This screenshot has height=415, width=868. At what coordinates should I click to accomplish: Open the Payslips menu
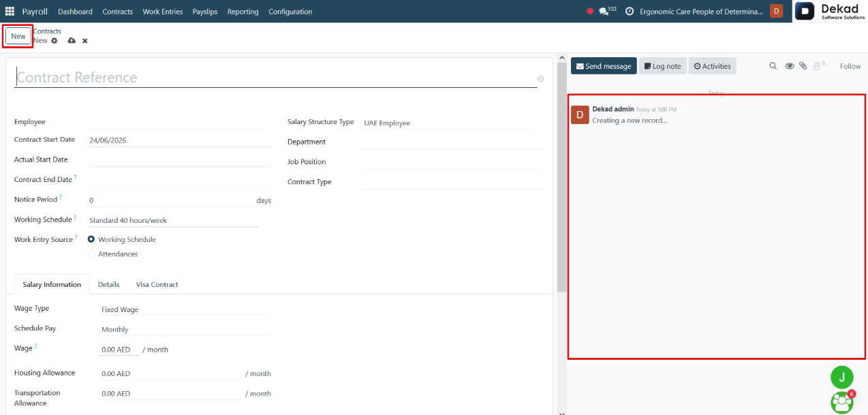205,12
